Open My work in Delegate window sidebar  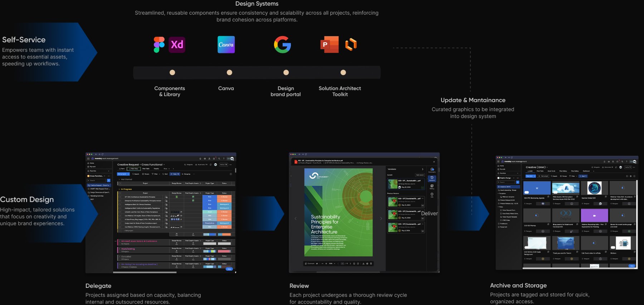[91, 167]
